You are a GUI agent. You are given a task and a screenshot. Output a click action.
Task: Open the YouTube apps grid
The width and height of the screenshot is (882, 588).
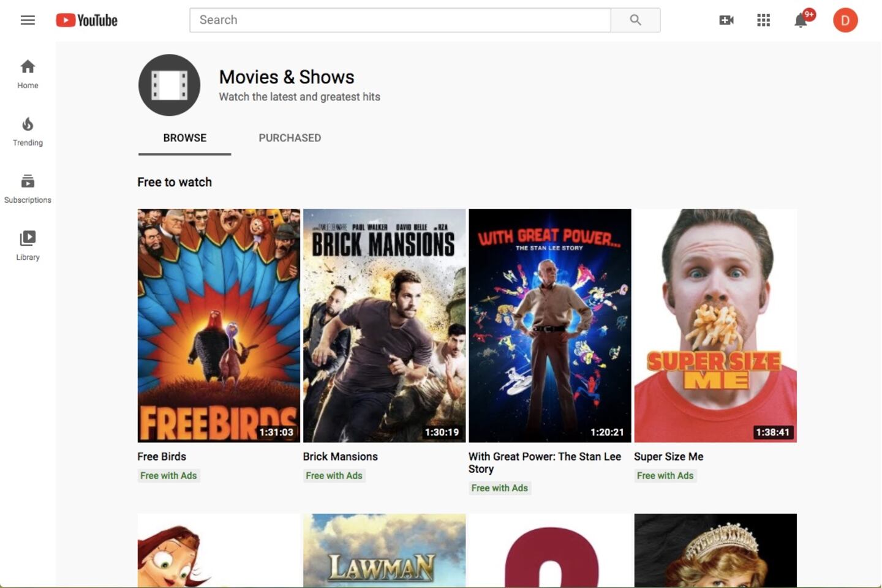tap(763, 20)
